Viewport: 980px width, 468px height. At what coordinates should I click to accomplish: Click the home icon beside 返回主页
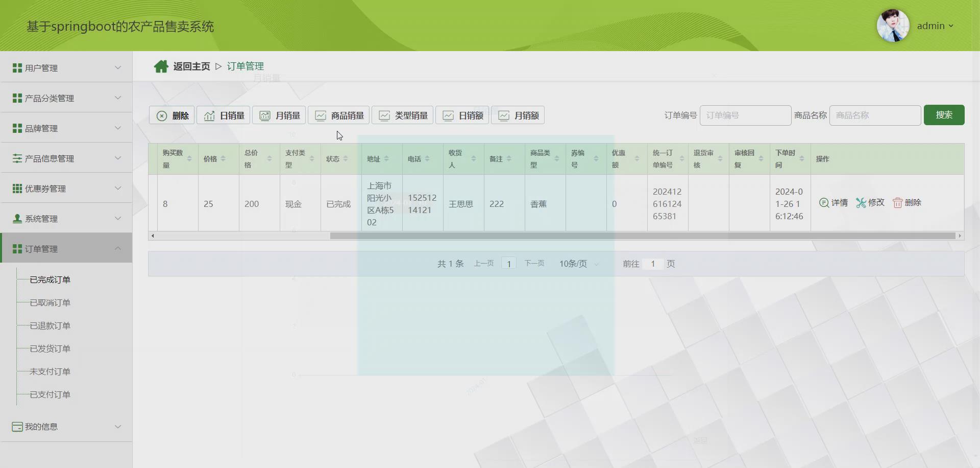(161, 66)
